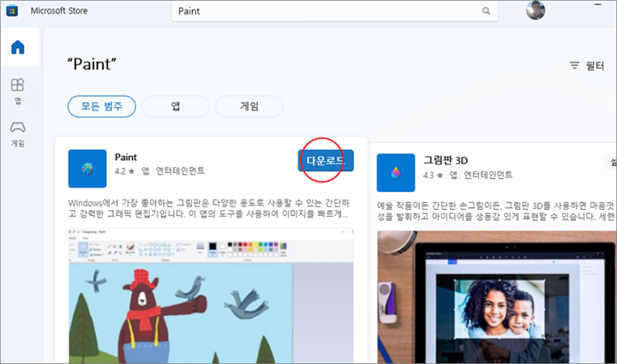Click the 다운로드 button for Paint
Image resolution: width=617 pixels, height=364 pixels.
pos(326,160)
